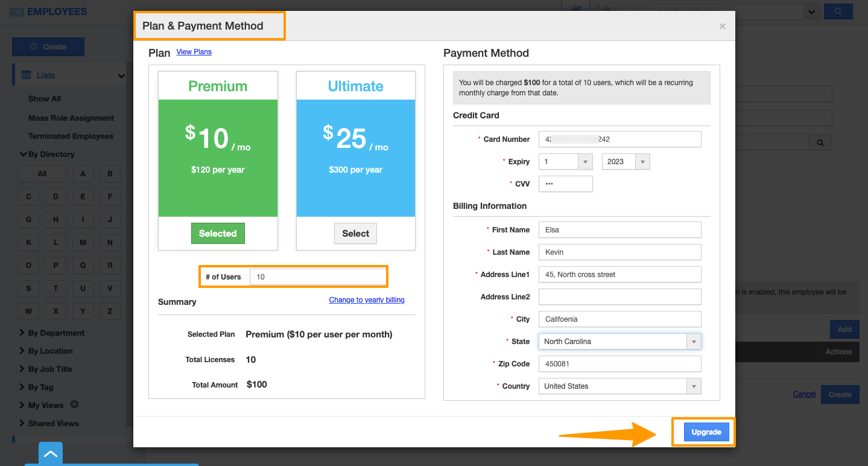Open the State dropdown showing North Carolina

(x=619, y=342)
